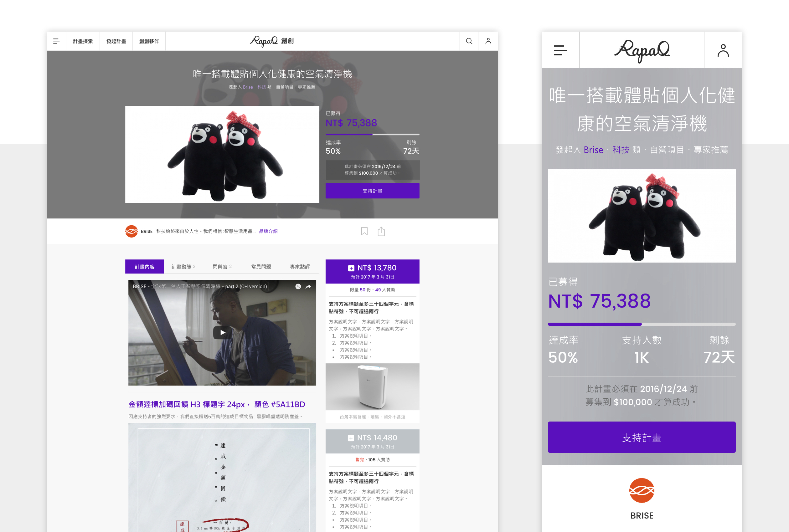Click the share arrow icon on the video
789x532 pixels.
[308, 286]
